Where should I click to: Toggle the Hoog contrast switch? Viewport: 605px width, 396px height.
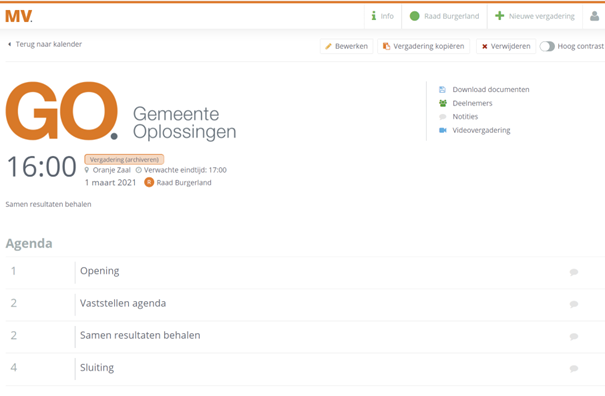tap(547, 46)
